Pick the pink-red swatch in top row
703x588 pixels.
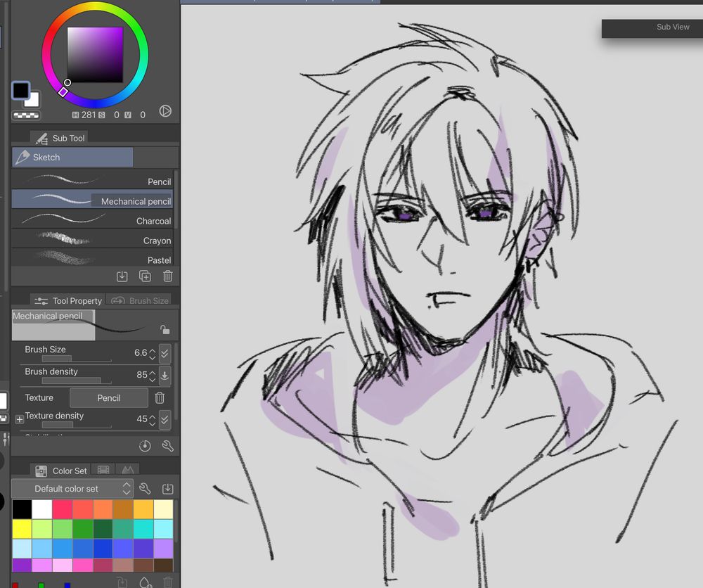[x=63, y=509]
